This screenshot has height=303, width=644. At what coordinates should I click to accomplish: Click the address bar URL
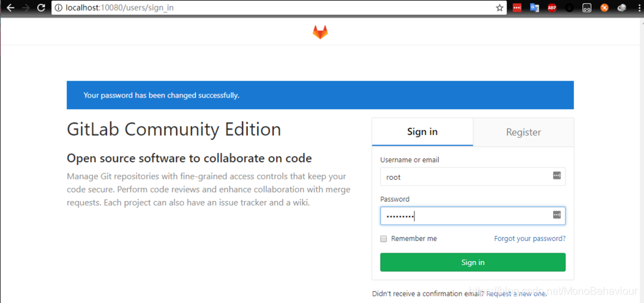coord(119,7)
